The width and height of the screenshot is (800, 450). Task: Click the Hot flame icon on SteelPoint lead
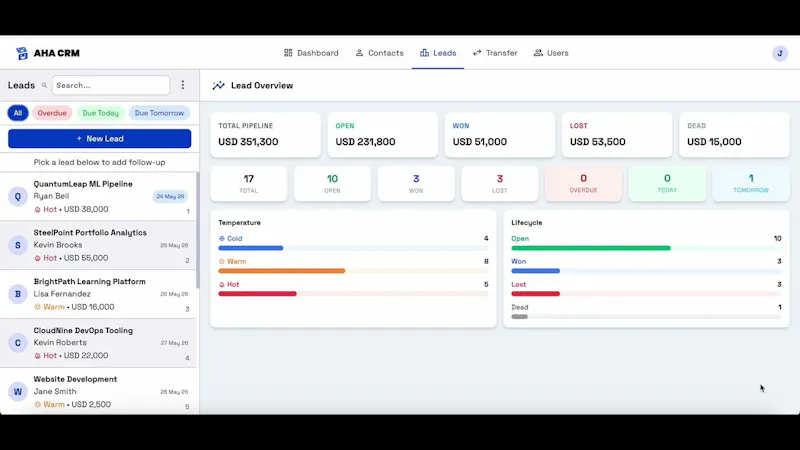37,259
